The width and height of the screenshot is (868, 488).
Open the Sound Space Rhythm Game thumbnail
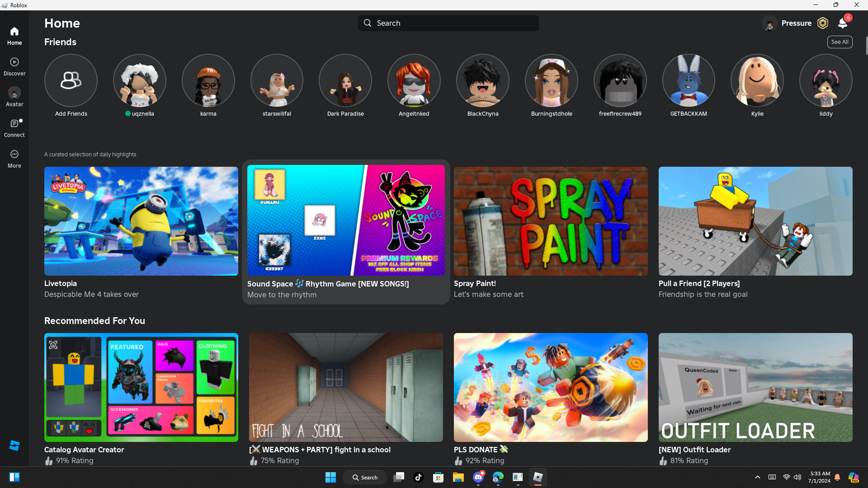coord(346,220)
